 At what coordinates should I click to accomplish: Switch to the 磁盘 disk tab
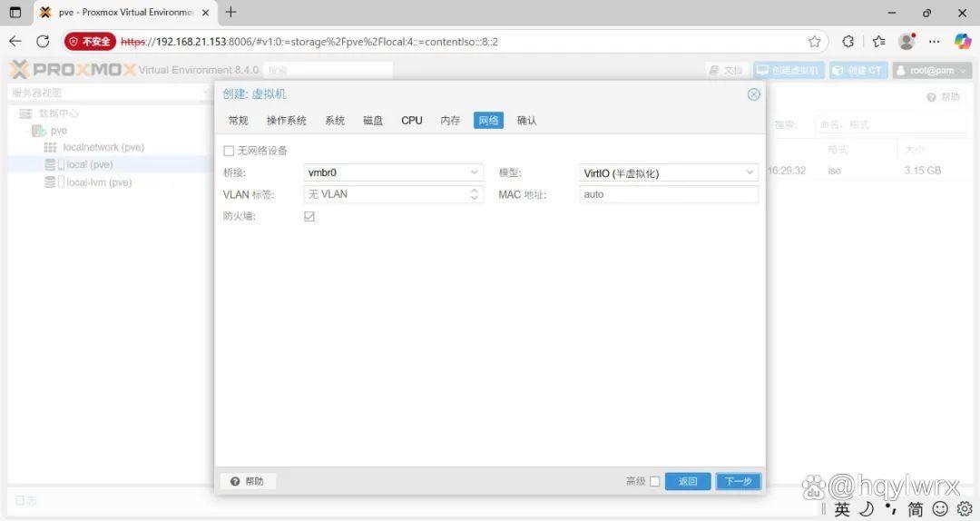pyautogui.click(x=373, y=120)
